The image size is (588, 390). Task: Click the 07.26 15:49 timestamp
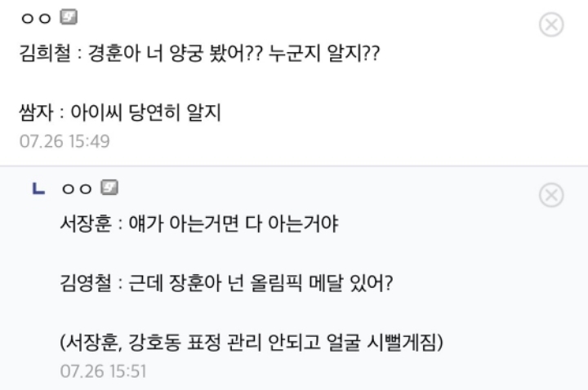click(65, 141)
